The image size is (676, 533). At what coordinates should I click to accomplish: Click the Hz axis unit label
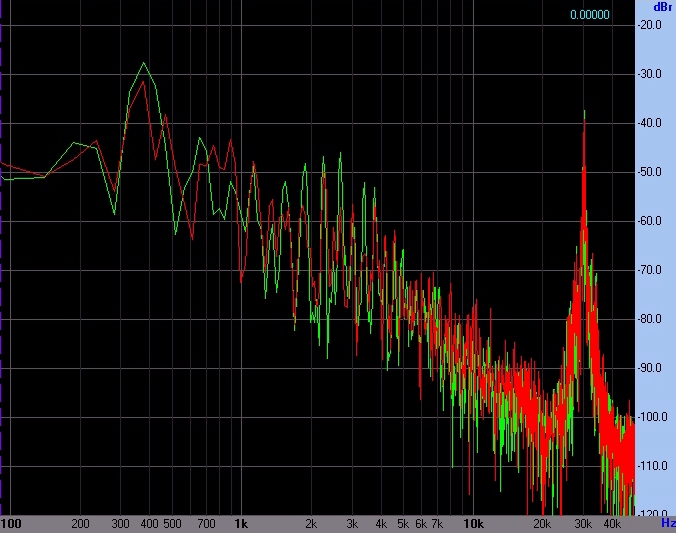point(668,523)
